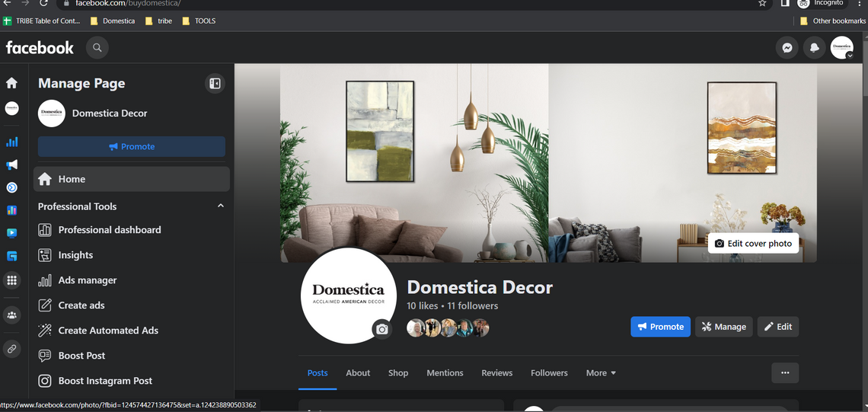Viewport: 868px width, 412px height.
Task: Collapse the Professional Tools section
Action: point(220,206)
